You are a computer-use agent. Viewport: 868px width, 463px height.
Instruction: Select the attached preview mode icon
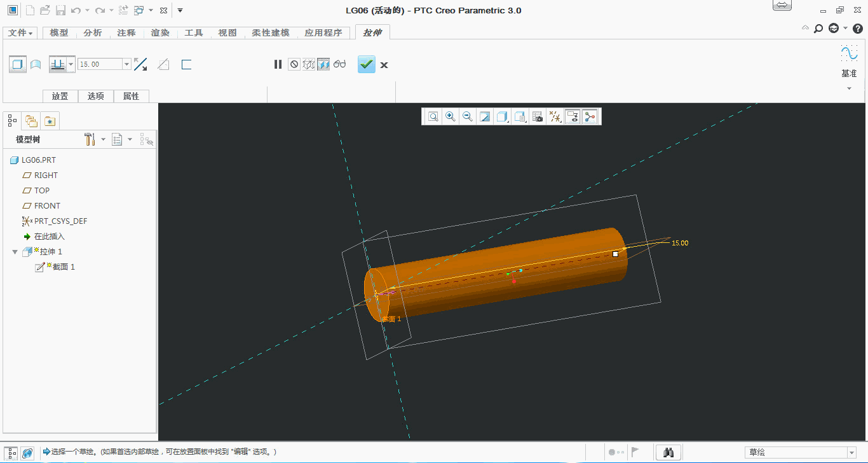point(323,64)
